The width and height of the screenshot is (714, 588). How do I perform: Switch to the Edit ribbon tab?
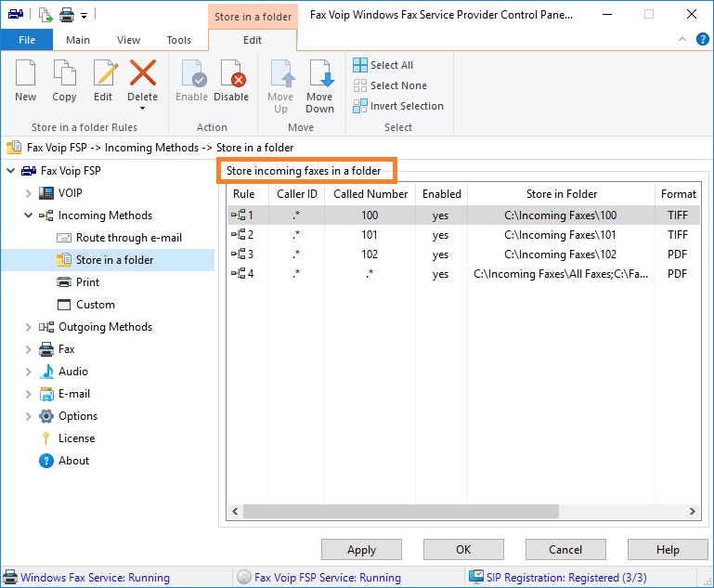tap(253, 40)
